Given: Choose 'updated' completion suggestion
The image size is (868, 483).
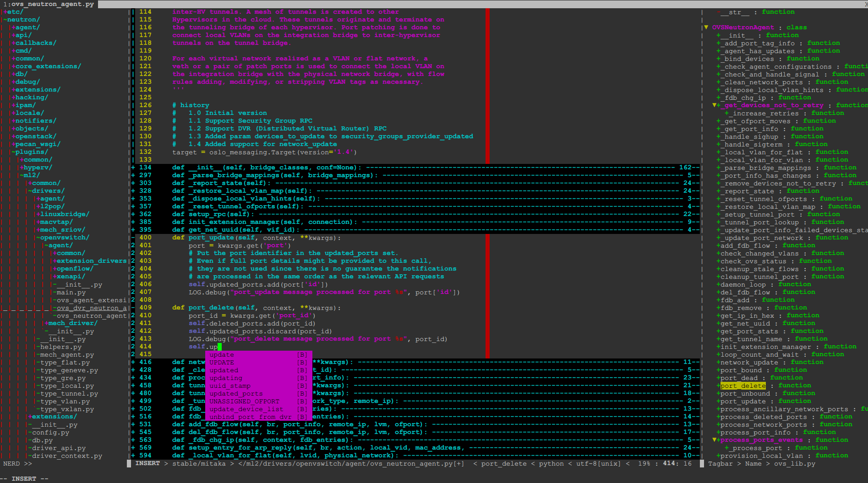Looking at the screenshot, I should click(258, 370).
